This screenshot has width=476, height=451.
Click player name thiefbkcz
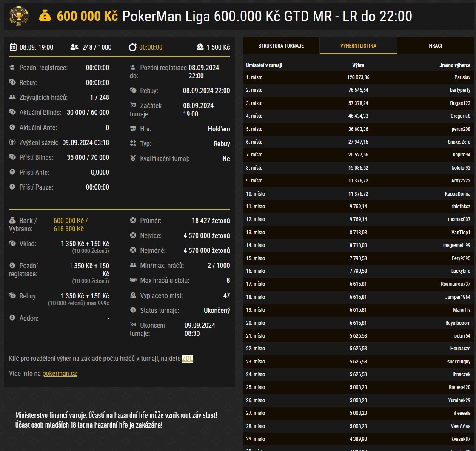(x=461, y=207)
